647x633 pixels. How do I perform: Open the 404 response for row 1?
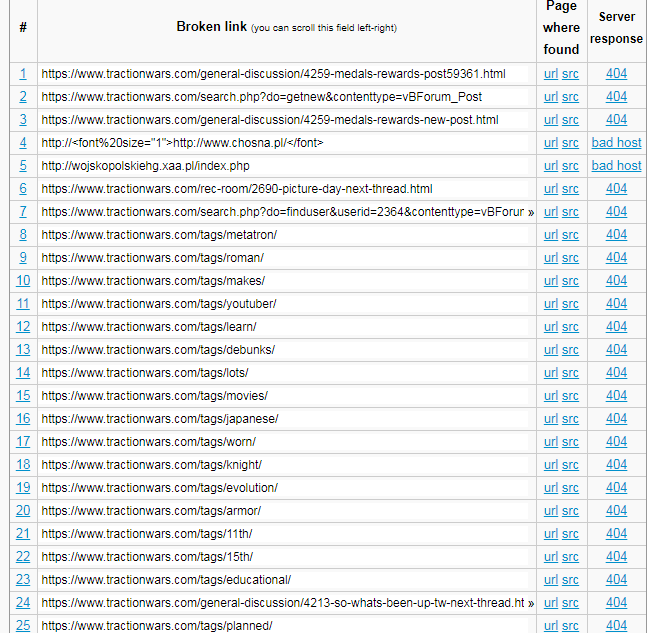tap(616, 74)
